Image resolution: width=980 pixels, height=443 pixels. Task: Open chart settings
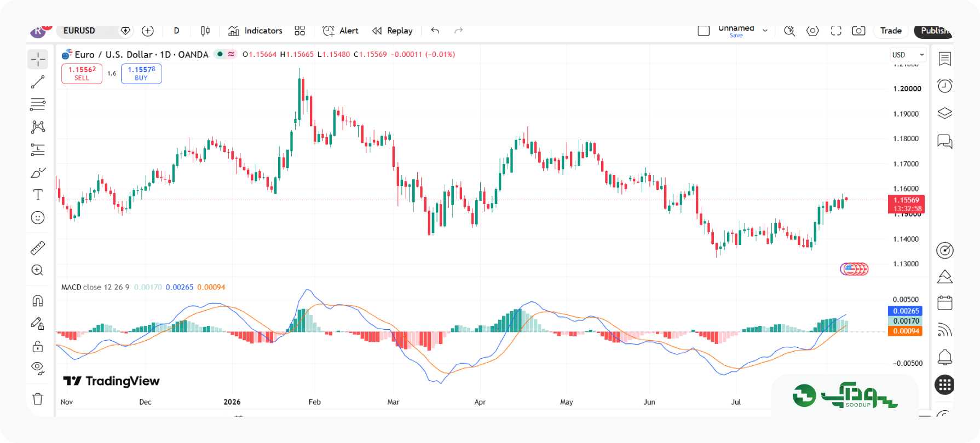tap(812, 31)
